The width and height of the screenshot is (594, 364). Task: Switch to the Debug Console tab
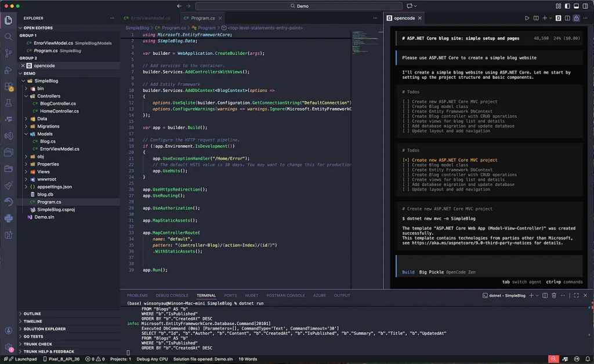172,296
